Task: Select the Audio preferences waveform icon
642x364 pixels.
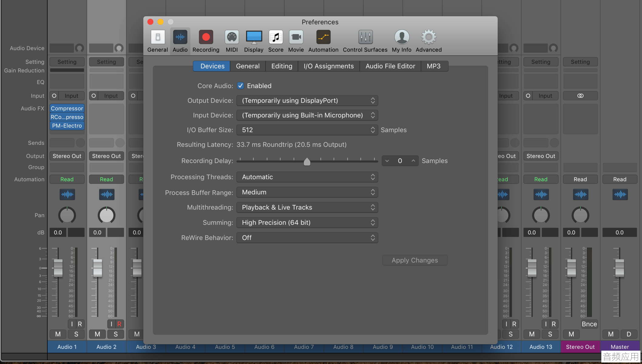Action: [180, 37]
